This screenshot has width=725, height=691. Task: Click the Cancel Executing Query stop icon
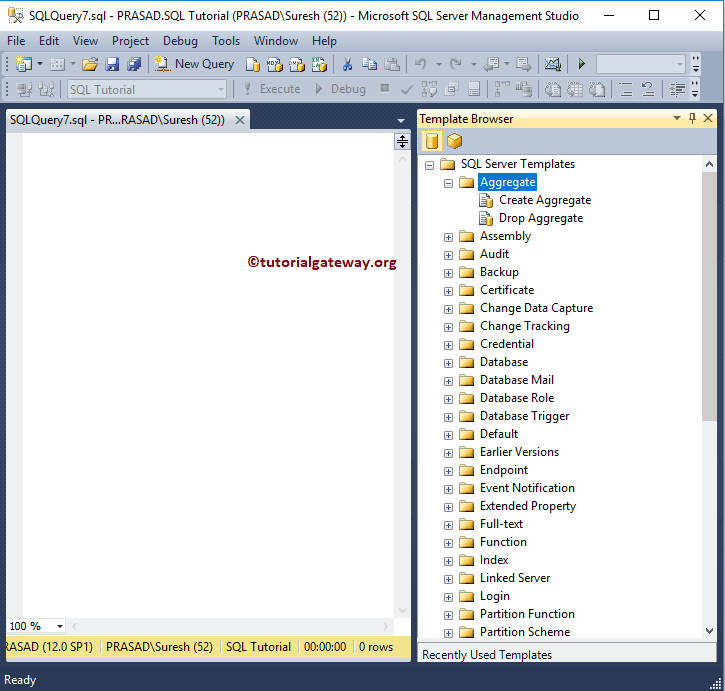pyautogui.click(x=384, y=88)
